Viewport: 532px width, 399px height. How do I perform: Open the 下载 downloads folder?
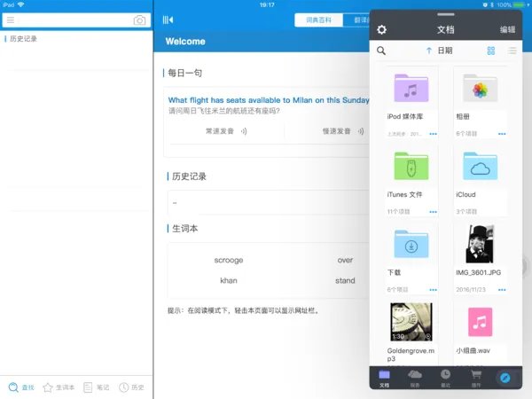[x=411, y=244]
